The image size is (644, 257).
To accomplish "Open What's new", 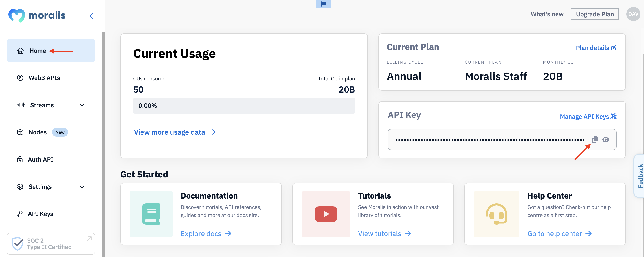I will pyautogui.click(x=547, y=14).
